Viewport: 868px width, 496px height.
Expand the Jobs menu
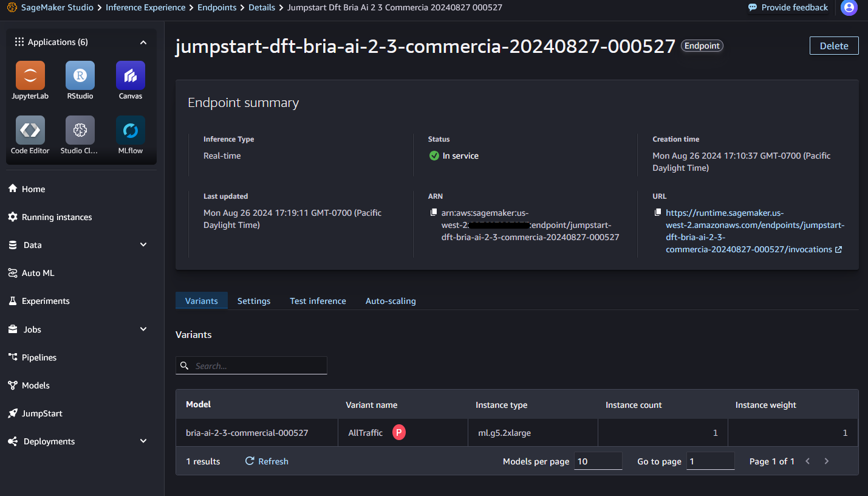tap(143, 329)
